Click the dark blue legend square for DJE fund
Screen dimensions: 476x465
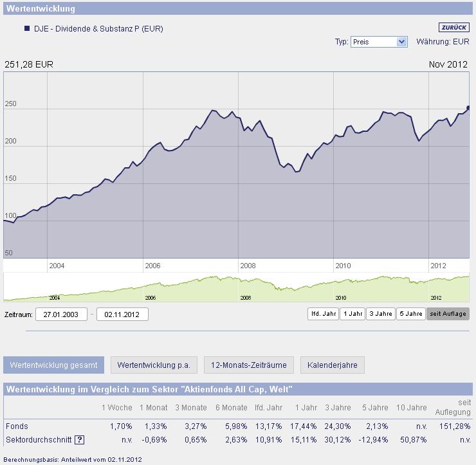(x=27, y=28)
